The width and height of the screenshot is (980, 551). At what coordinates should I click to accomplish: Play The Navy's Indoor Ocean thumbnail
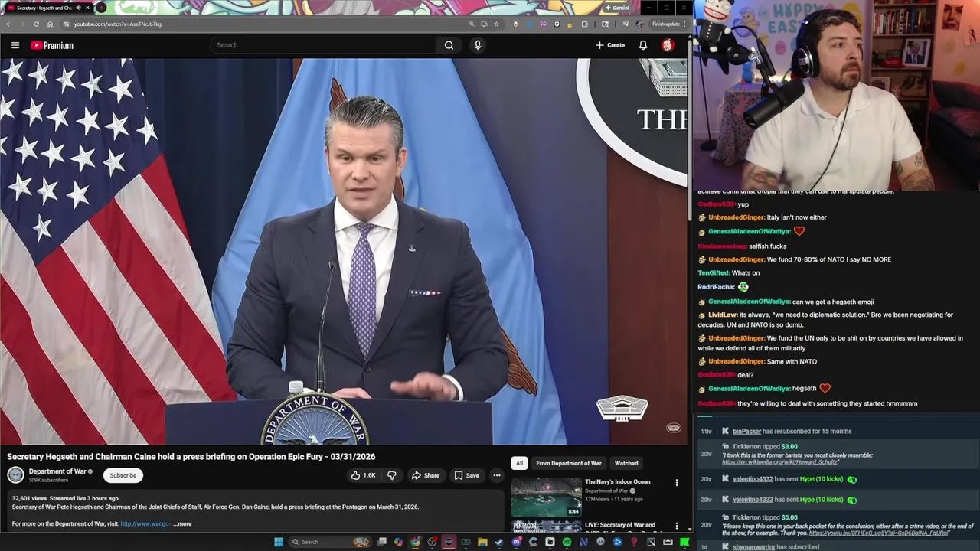pyautogui.click(x=546, y=497)
